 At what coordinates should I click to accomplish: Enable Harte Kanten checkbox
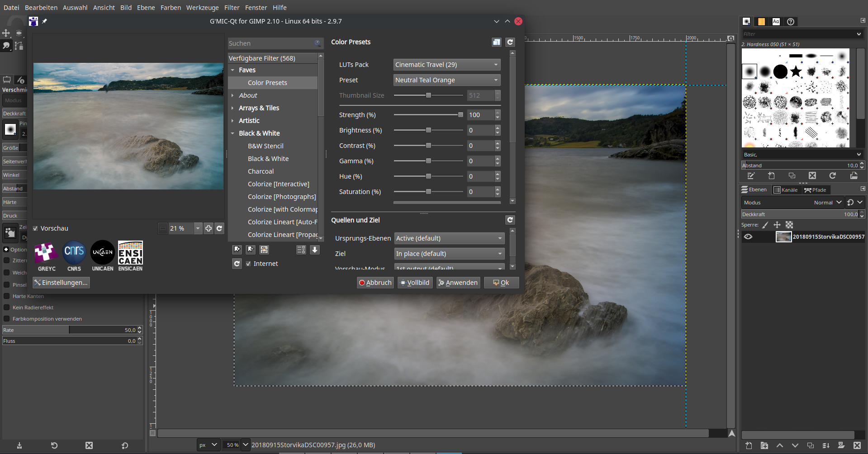click(7, 296)
